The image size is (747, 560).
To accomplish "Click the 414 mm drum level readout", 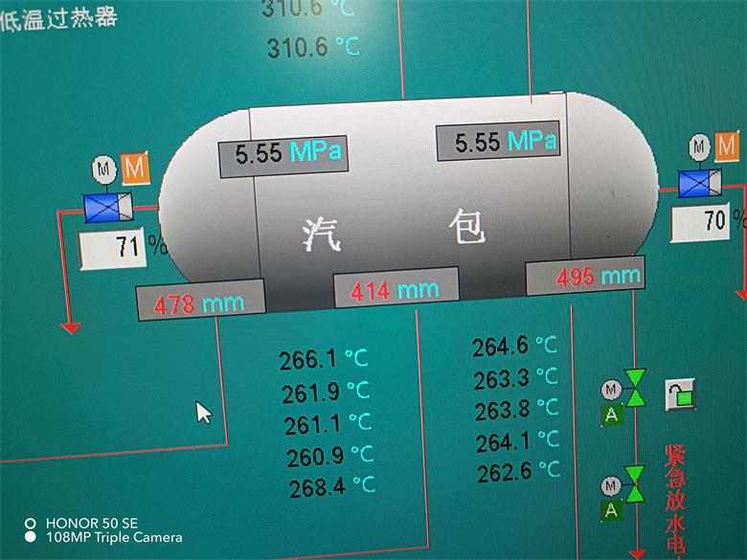I will pyautogui.click(x=395, y=288).
